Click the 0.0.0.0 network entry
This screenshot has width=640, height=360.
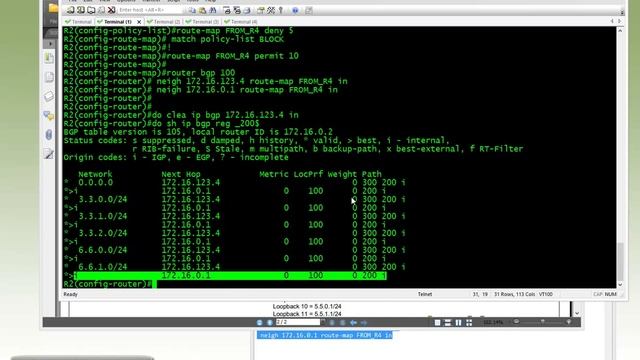pyautogui.click(x=96, y=182)
